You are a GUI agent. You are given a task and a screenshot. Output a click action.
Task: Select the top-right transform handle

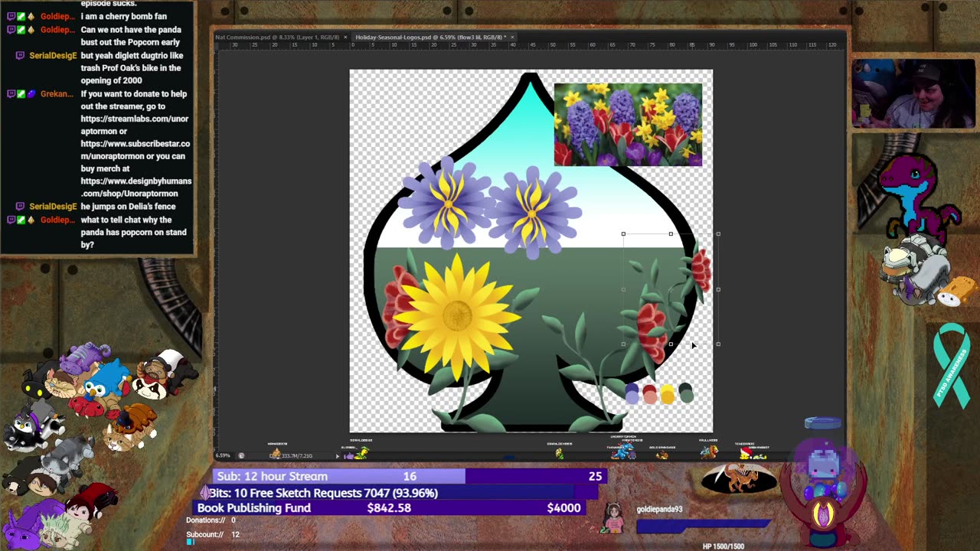coord(718,234)
